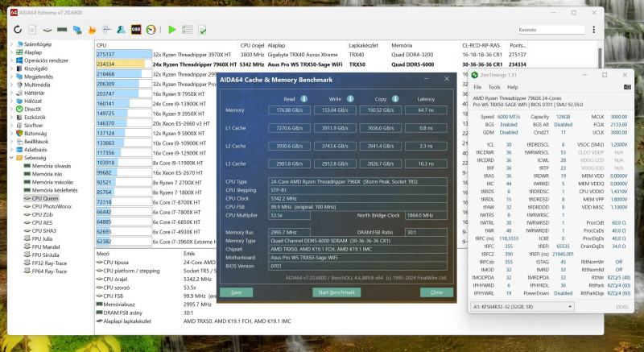
Task: Open the results checklist toolbar icon
Action: tap(188, 30)
